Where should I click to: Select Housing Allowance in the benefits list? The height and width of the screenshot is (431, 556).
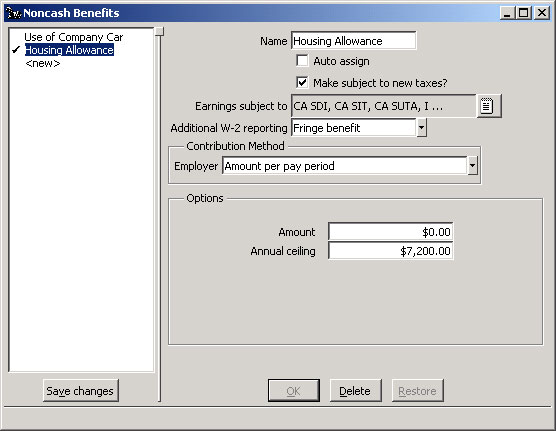click(x=69, y=50)
